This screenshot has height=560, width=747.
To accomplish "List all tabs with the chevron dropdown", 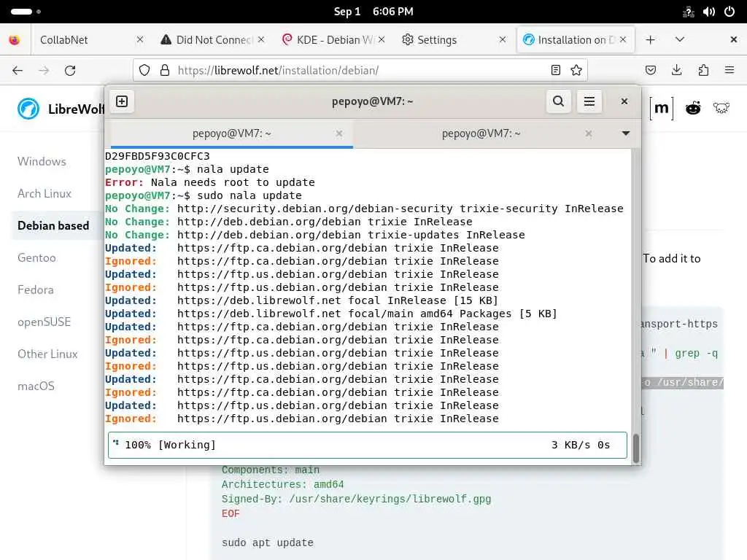I will coord(680,39).
